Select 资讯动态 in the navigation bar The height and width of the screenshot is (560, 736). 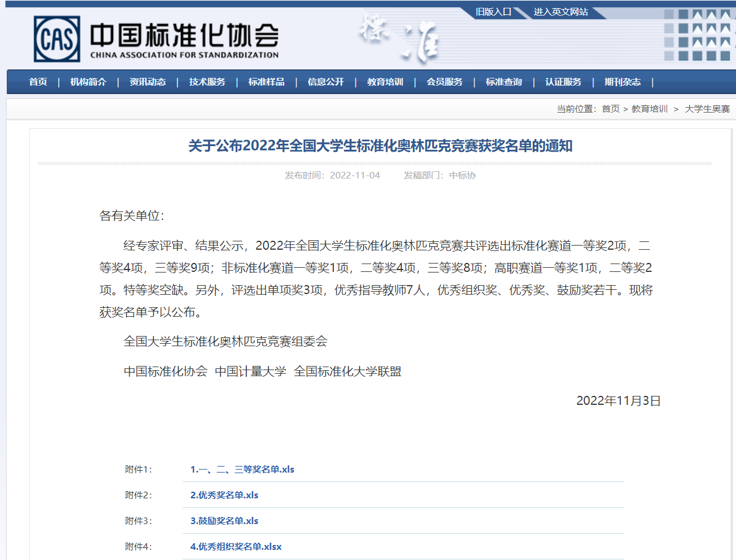tap(147, 82)
